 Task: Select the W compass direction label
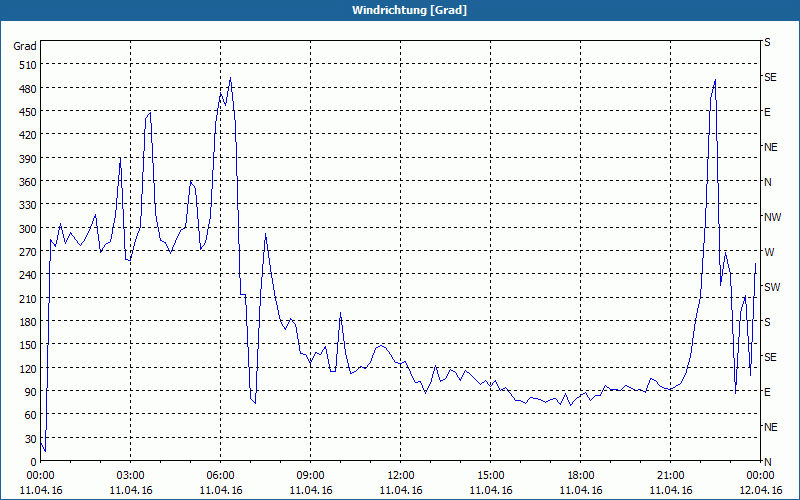point(769,252)
